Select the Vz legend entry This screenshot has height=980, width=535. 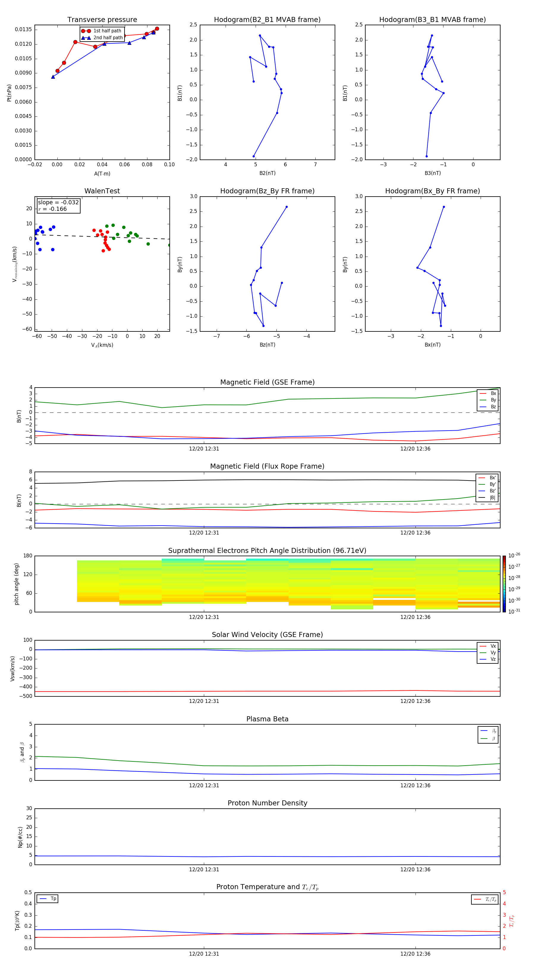(x=488, y=659)
